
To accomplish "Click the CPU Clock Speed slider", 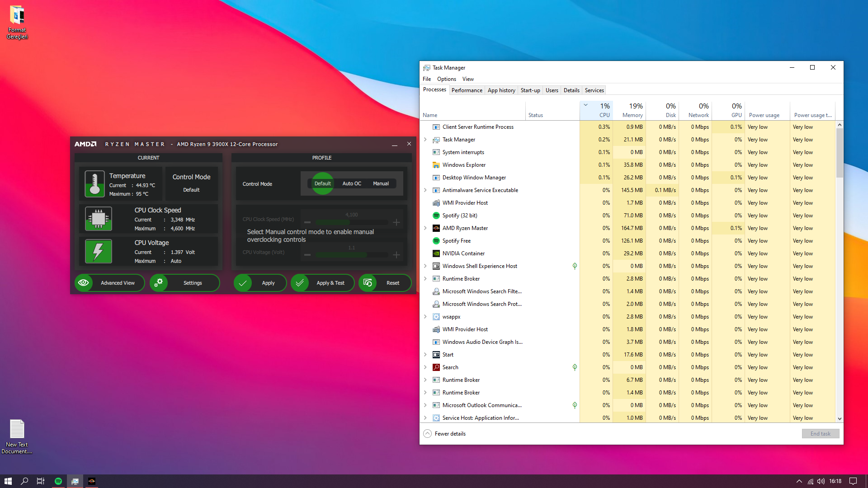I will click(352, 222).
